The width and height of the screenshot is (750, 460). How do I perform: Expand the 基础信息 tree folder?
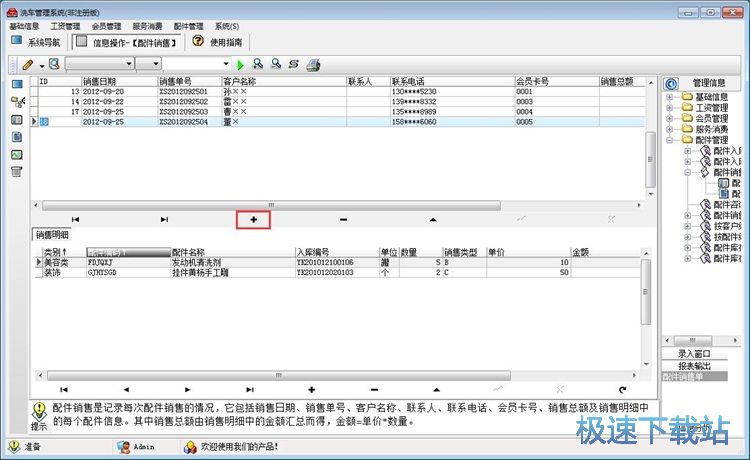(x=670, y=97)
